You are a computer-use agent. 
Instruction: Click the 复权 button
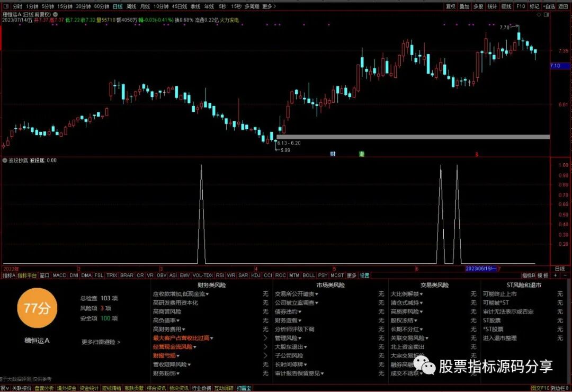pos(451,6)
